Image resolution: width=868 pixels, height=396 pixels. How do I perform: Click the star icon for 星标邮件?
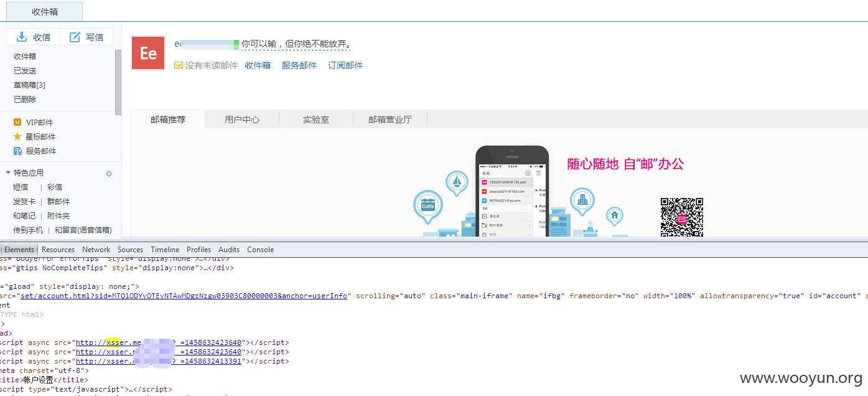pyautogui.click(x=17, y=136)
